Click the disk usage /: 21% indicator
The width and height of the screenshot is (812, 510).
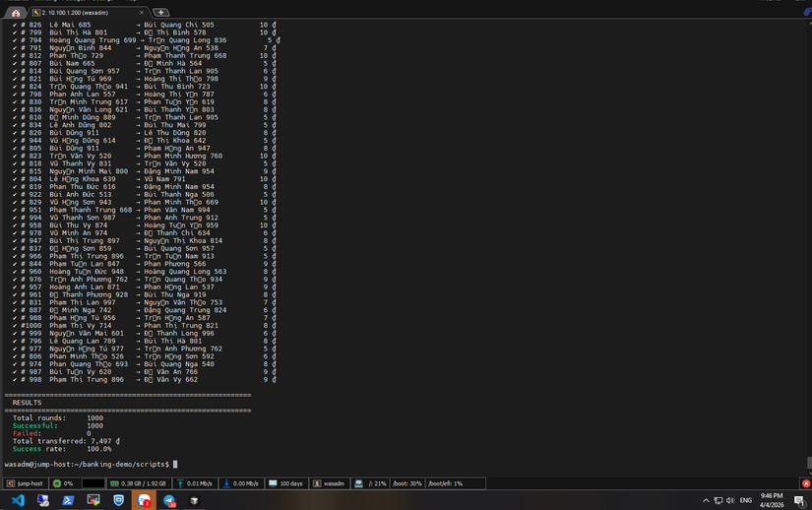(371, 483)
